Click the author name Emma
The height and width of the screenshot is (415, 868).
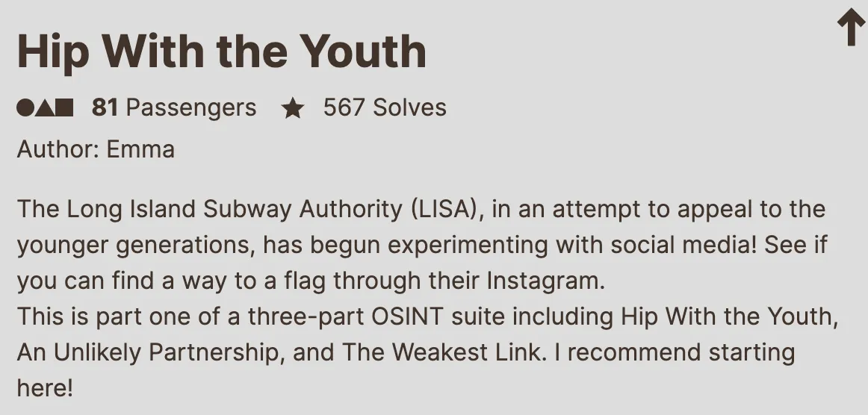[x=140, y=149]
